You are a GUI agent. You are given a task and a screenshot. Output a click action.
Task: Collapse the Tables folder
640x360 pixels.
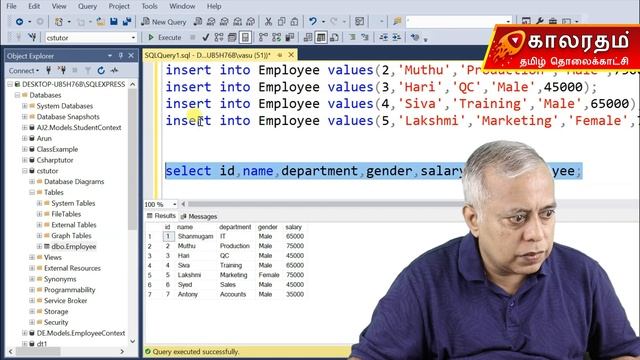pos(32,192)
